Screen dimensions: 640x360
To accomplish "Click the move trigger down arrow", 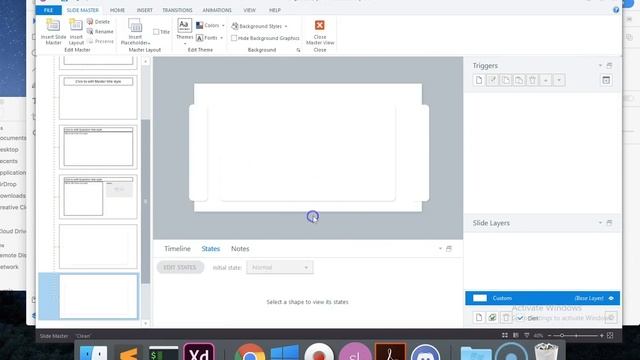I will coord(559,80).
